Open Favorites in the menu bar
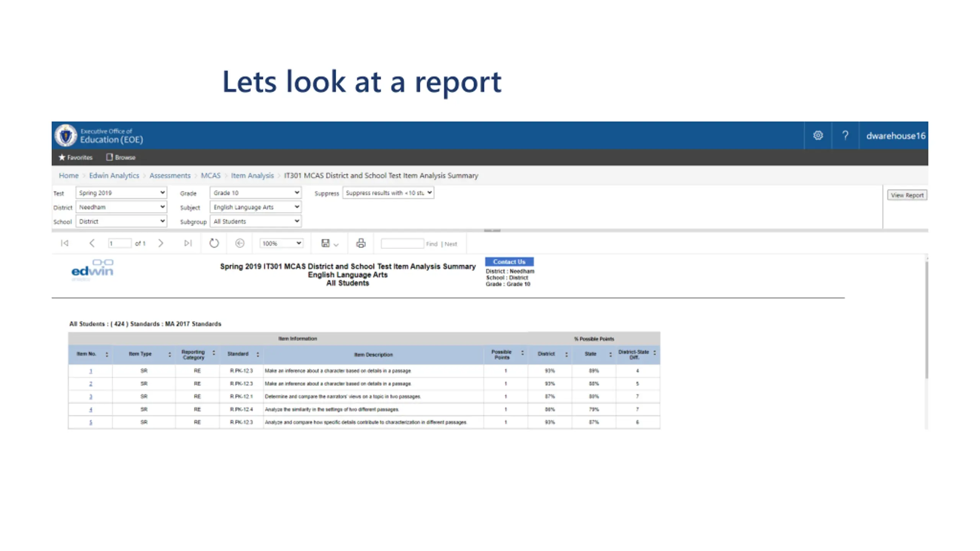 pos(75,157)
